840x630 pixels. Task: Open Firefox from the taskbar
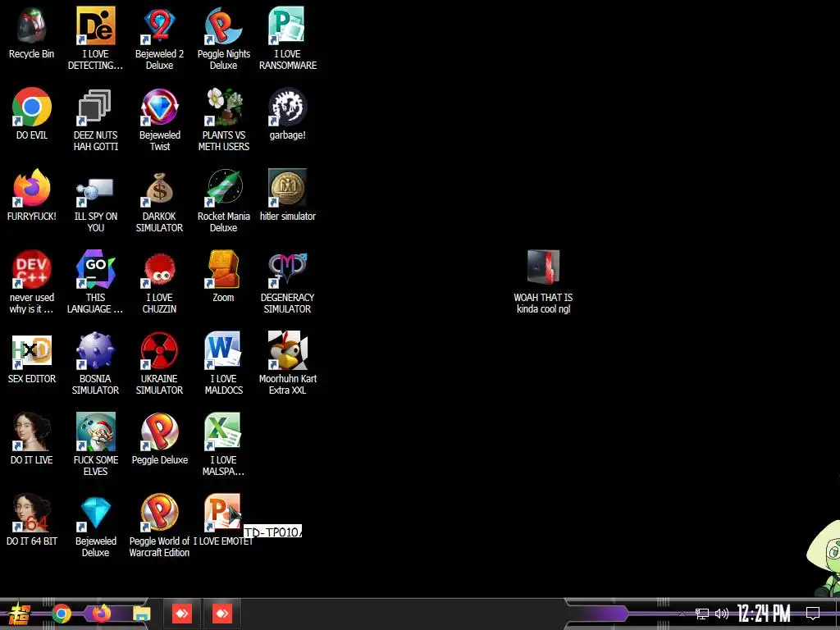click(x=101, y=614)
